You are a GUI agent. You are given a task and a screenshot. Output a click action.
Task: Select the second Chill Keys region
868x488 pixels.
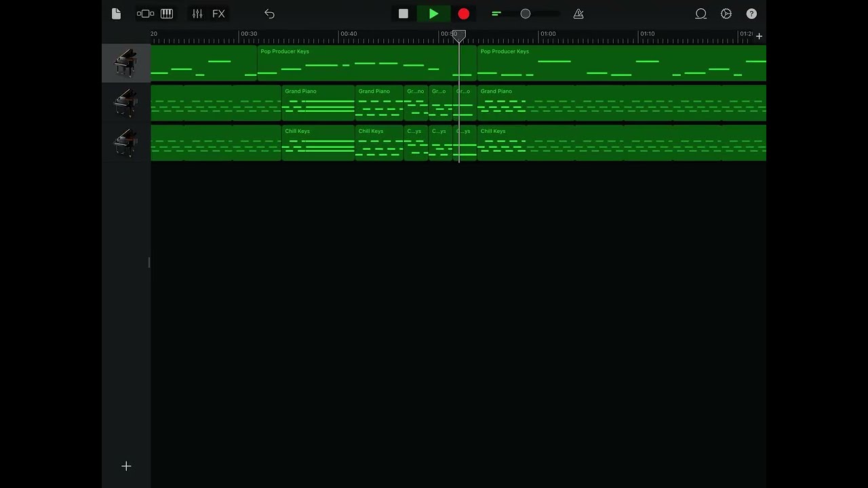click(x=379, y=143)
